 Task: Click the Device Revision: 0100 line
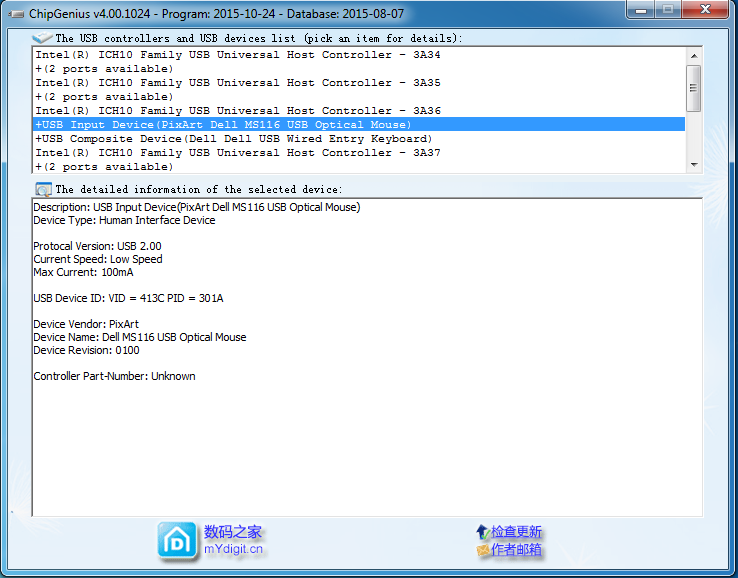click(x=87, y=350)
